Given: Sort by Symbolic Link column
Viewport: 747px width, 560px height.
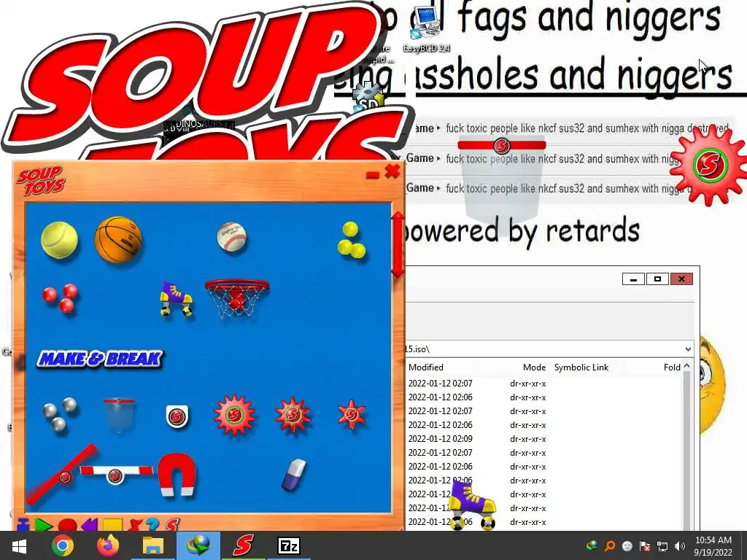Looking at the screenshot, I should tap(581, 367).
